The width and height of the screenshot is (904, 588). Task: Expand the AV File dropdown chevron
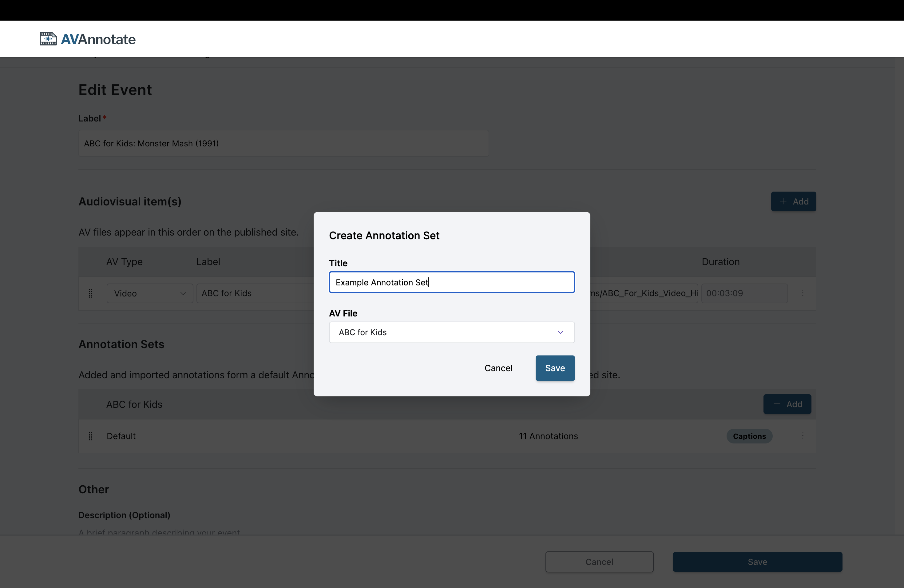tap(560, 332)
